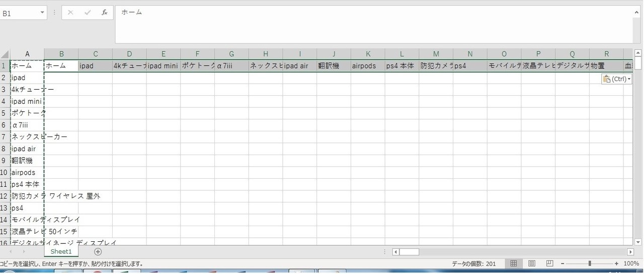Click previous sheet navigation arrow
The image size is (644, 274).
click(10, 251)
